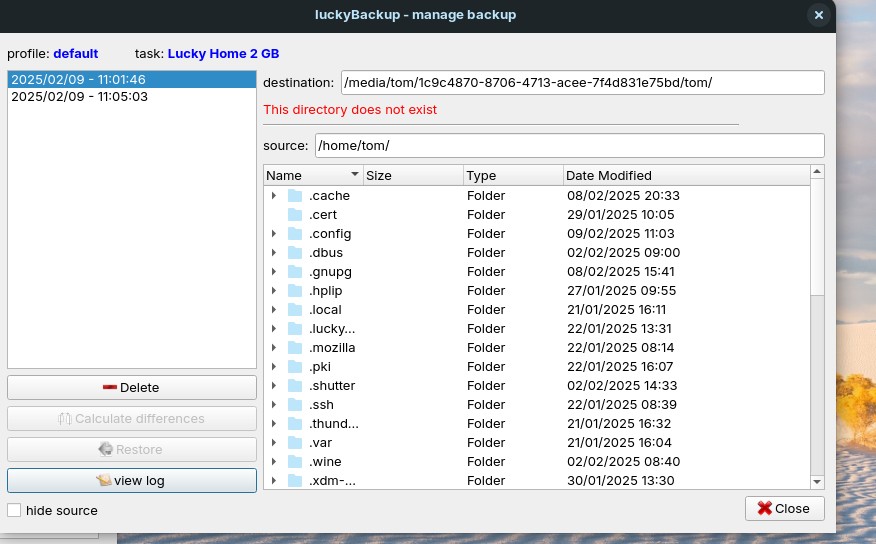Expand the .ssh folder tree arrow

274,404
